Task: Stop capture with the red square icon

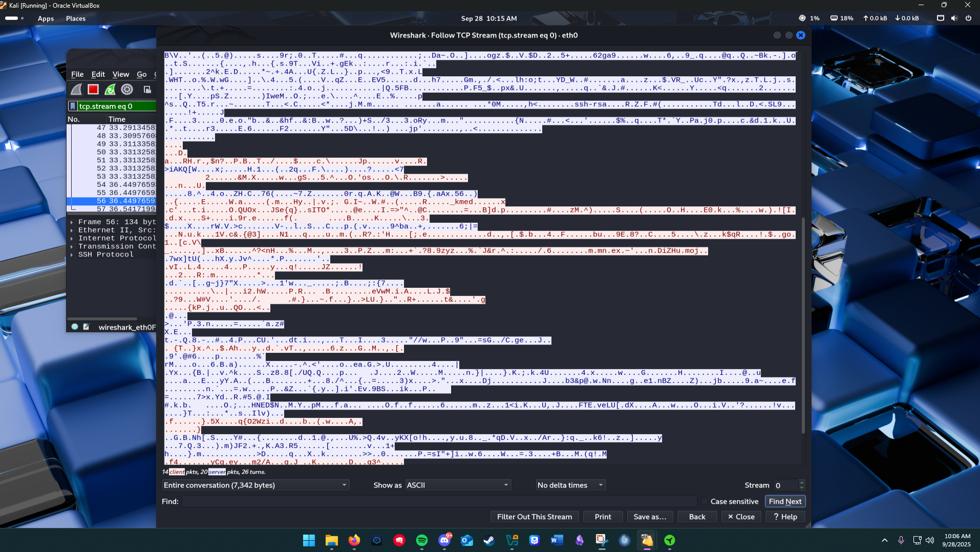Action: pyautogui.click(x=93, y=90)
